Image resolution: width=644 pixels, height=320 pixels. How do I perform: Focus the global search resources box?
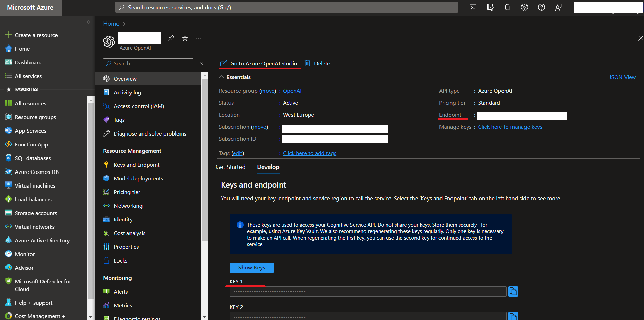[x=287, y=7]
